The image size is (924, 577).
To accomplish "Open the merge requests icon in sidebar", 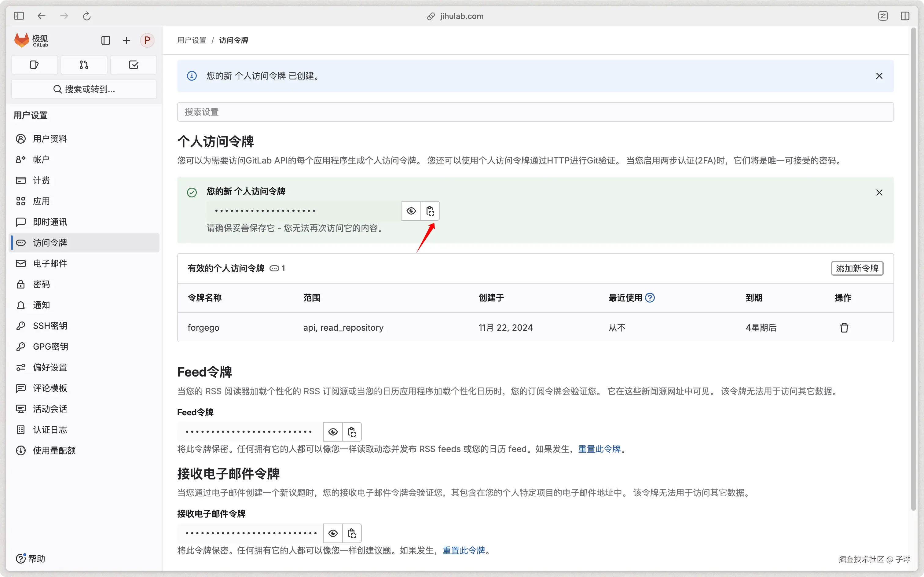I will (84, 65).
